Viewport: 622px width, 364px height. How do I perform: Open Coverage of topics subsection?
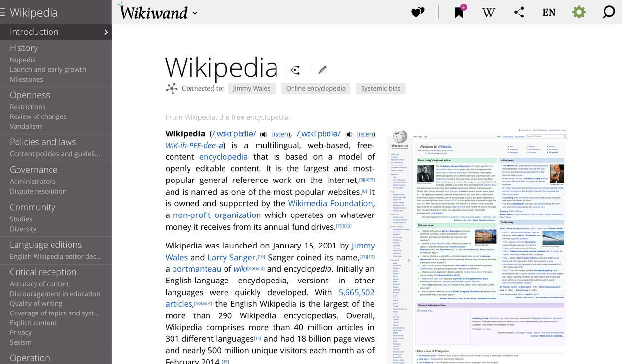(x=54, y=313)
